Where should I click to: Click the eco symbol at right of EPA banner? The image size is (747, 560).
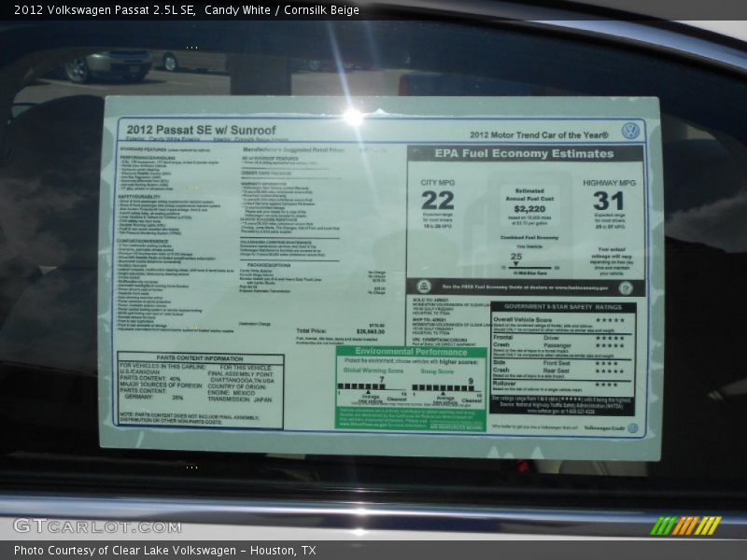tap(624, 287)
